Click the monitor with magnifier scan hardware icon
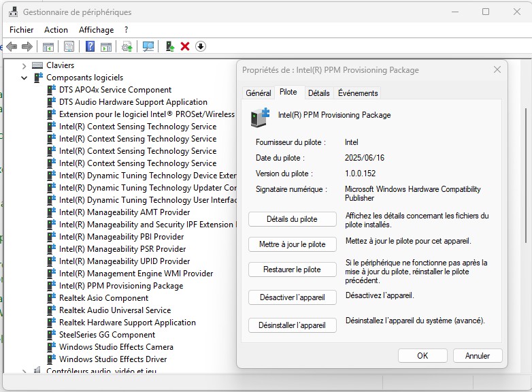 148,46
